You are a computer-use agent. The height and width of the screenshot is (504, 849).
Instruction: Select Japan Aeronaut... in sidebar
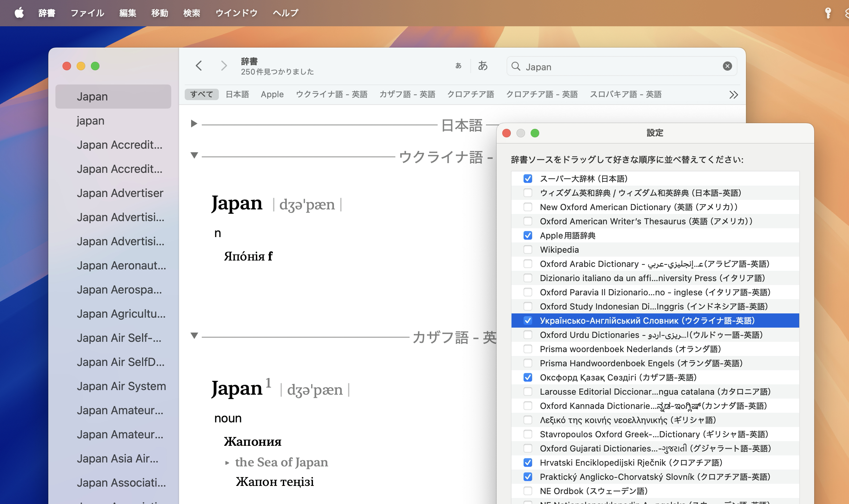click(113, 265)
